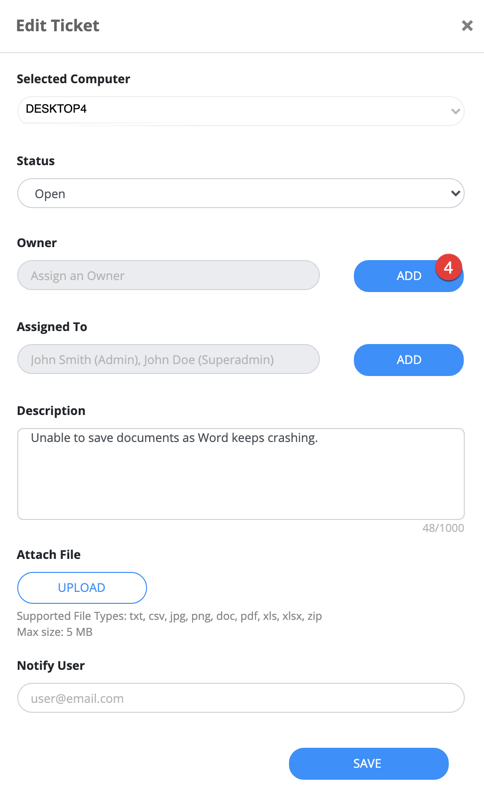Click the UPLOAD button under Attach File
Viewport: 484px width, 796px height.
(82, 587)
